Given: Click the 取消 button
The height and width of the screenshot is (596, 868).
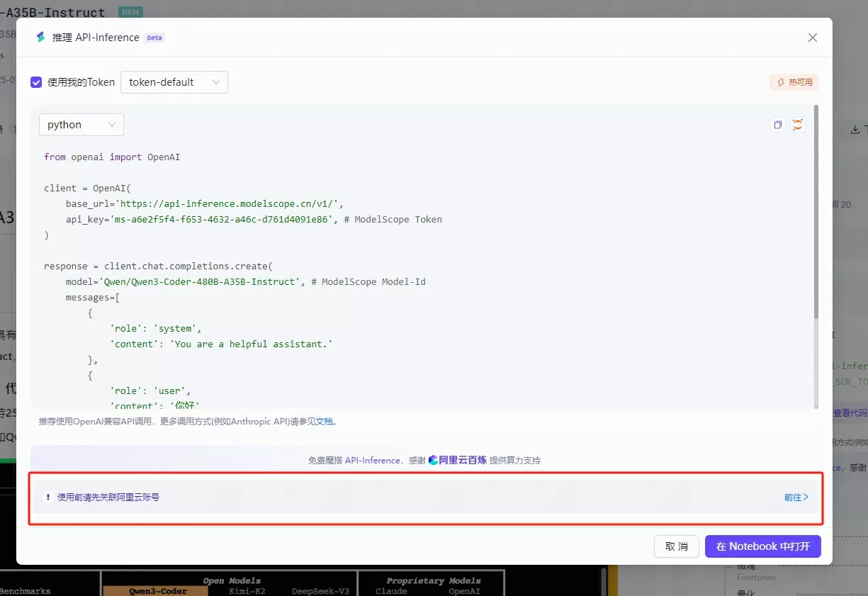Looking at the screenshot, I should pos(677,546).
